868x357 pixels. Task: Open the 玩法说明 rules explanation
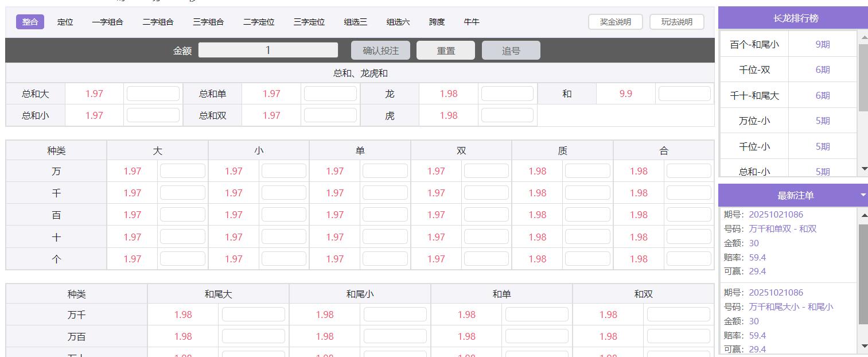click(676, 21)
